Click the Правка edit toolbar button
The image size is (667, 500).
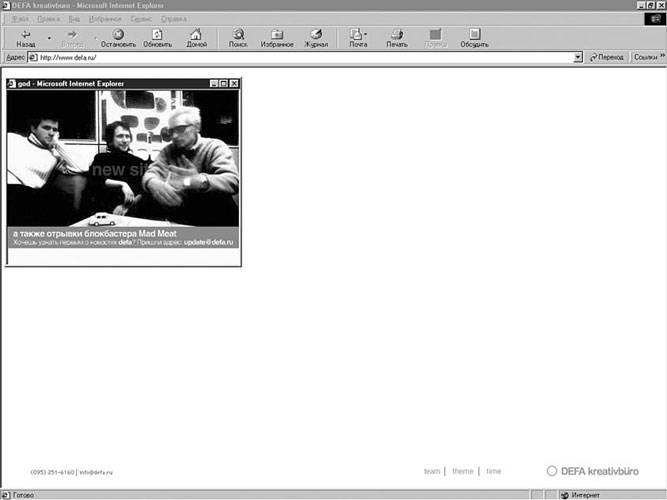click(436, 38)
